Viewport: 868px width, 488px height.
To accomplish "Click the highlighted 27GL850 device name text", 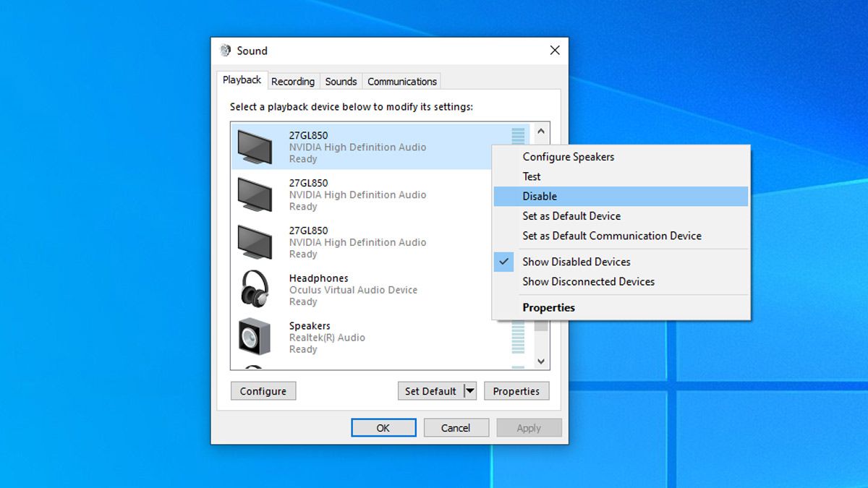I will (308, 135).
